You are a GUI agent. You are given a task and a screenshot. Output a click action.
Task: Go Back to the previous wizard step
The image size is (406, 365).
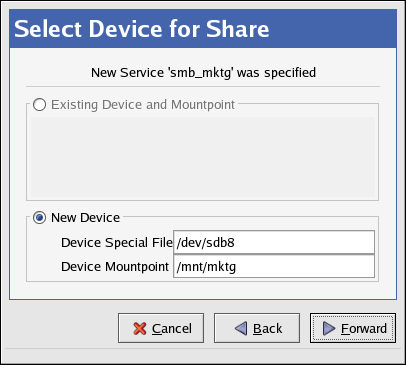click(x=257, y=328)
